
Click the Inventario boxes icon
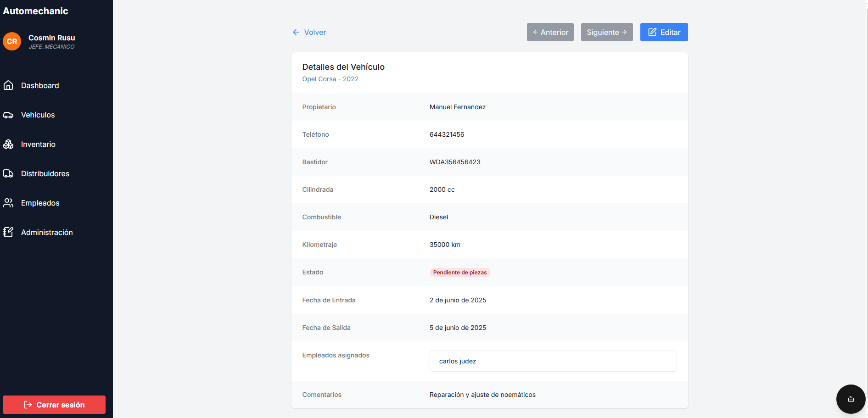(8, 145)
